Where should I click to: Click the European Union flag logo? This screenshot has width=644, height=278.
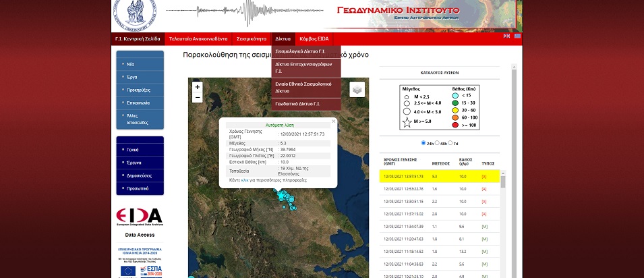tap(128, 271)
